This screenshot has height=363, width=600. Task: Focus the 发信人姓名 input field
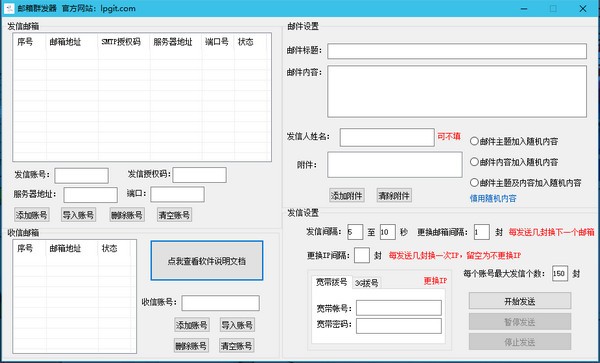point(387,137)
